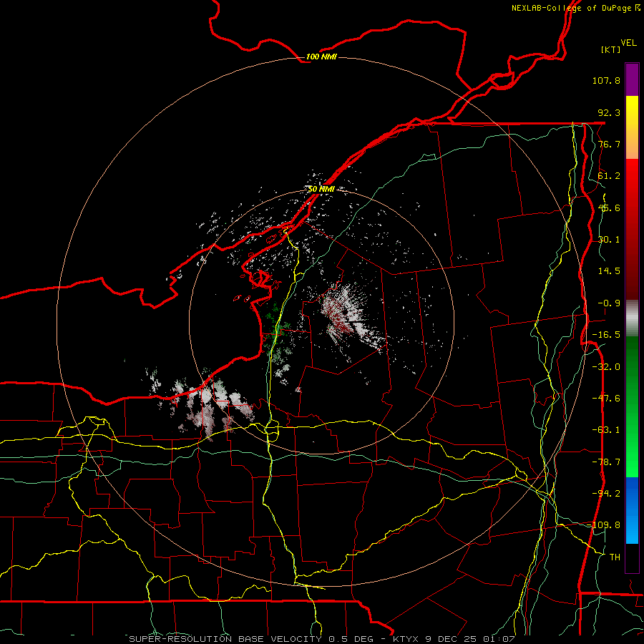The width and height of the screenshot is (644, 644).
Task: Select the 50 NMI range ring label
Action: click(321, 189)
